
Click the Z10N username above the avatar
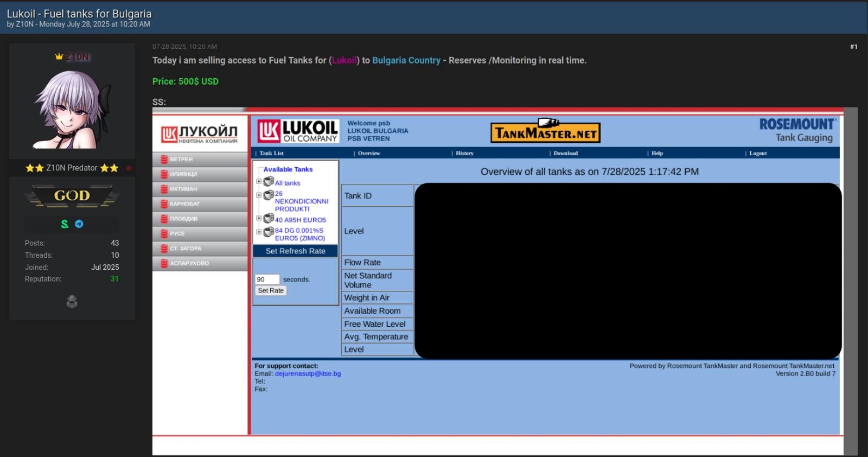[x=78, y=57]
